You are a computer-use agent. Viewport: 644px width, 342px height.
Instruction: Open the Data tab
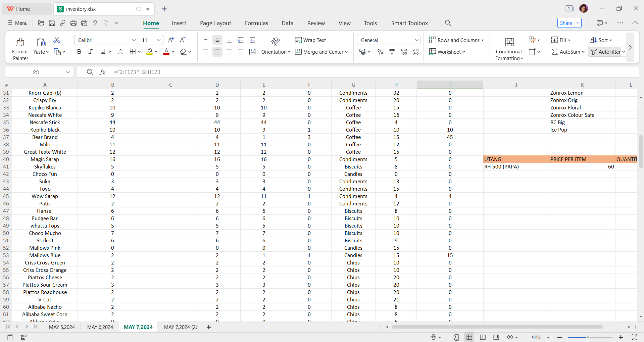point(287,23)
